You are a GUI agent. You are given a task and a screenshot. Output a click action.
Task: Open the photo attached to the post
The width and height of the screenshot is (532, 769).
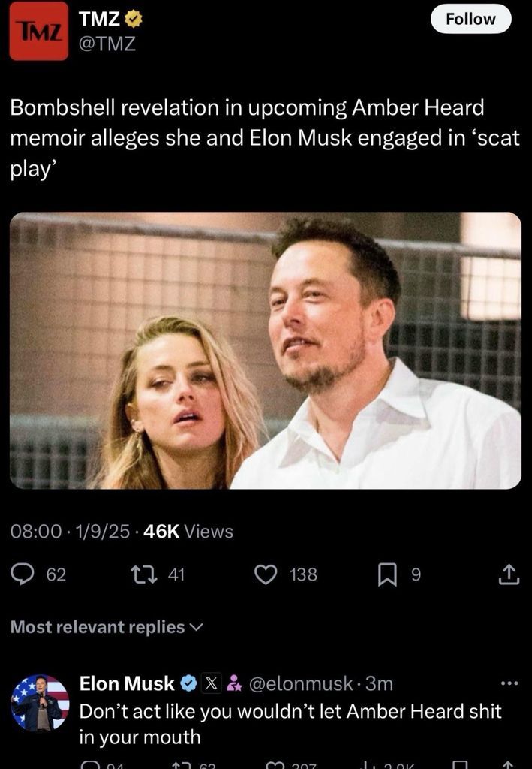click(266, 350)
